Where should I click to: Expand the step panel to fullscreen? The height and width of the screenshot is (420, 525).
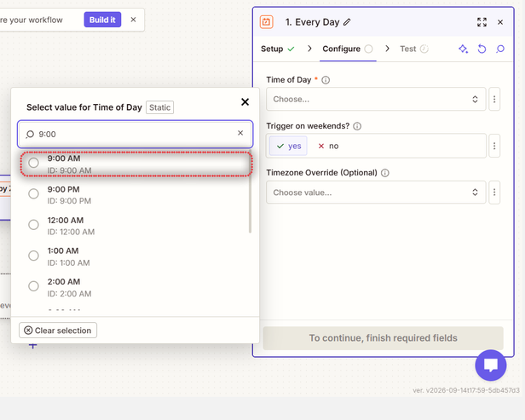pyautogui.click(x=482, y=22)
